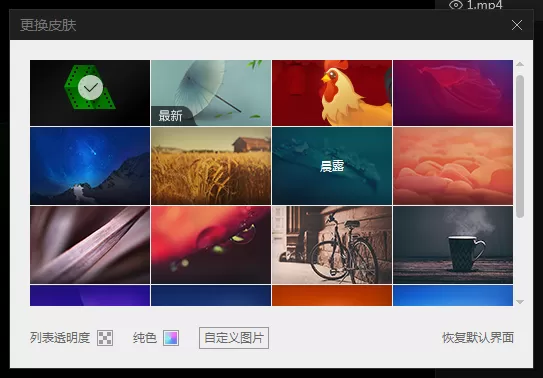543x378 pixels.
Task: Choose the umbrella skin labeled 最新
Action: pyautogui.click(x=211, y=93)
